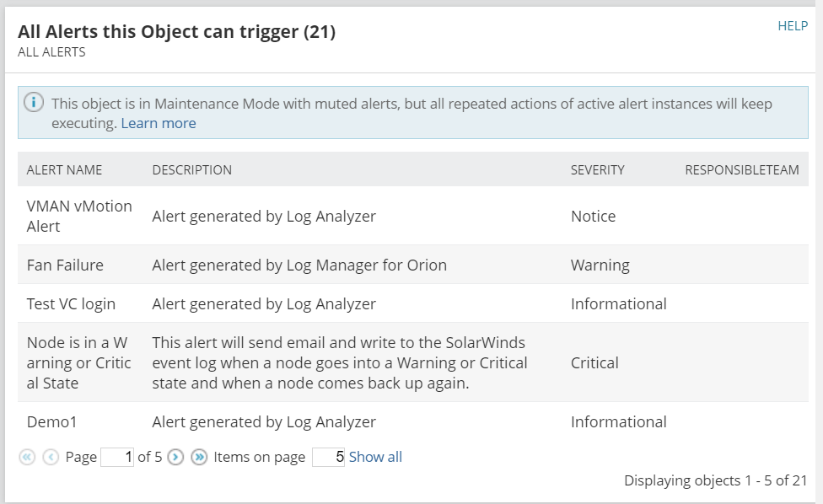The image size is (823, 504).
Task: Sort by Severity column header
Action: pos(597,169)
